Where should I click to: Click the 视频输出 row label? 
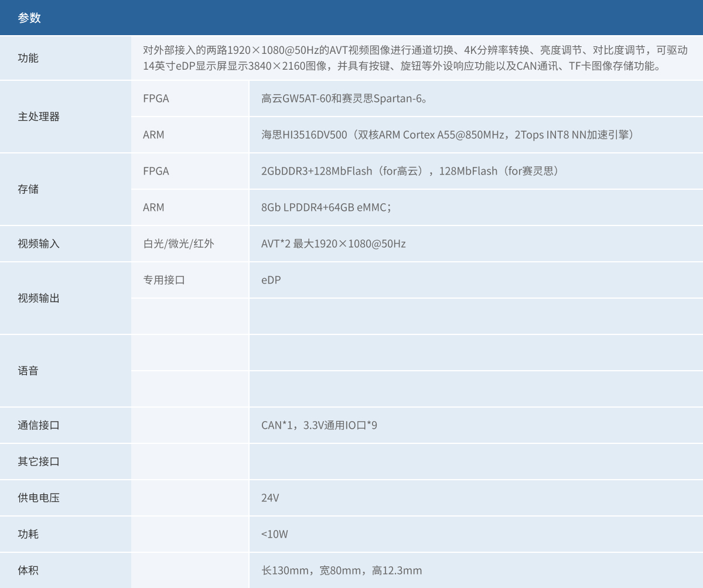pyautogui.click(x=39, y=298)
